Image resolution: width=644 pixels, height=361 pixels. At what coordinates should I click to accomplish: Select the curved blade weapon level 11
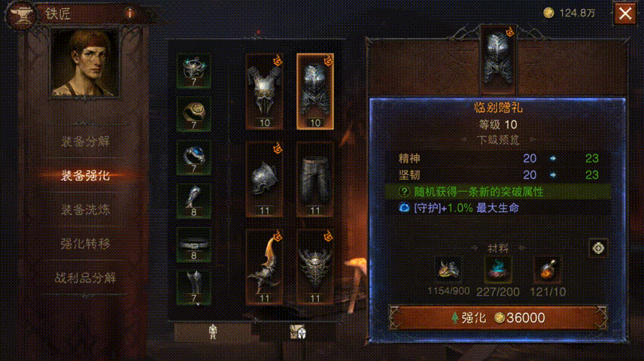(x=265, y=267)
